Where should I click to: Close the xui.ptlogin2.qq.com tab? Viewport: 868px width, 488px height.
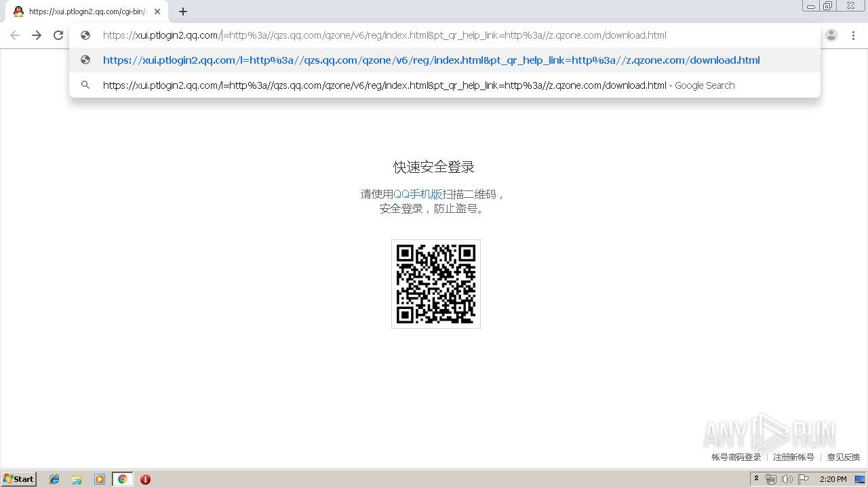[157, 12]
